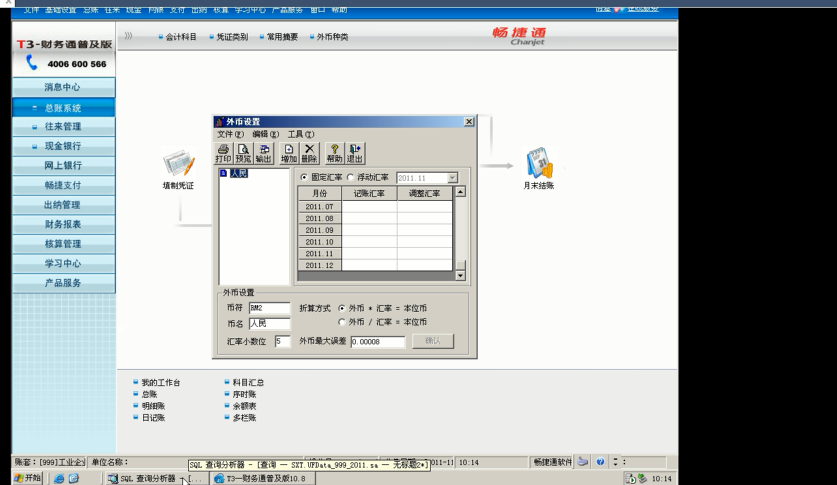Open 畅捷支付 in the sidebar
The image size is (837, 485).
point(64,185)
